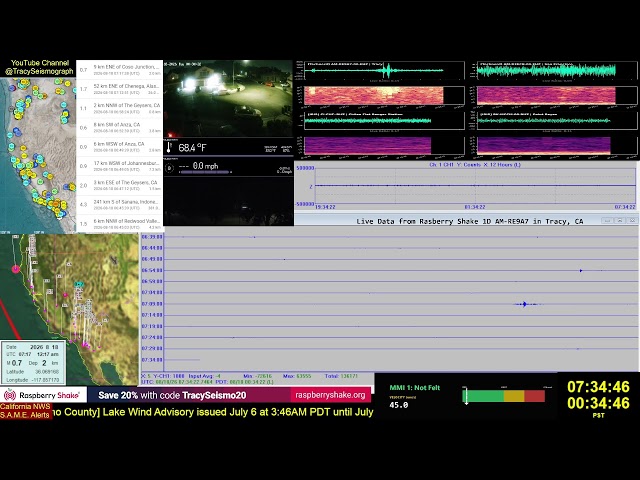The image size is (640, 480).
Task: Click the large pink offshore epicenter circle
Action: pos(16,269)
